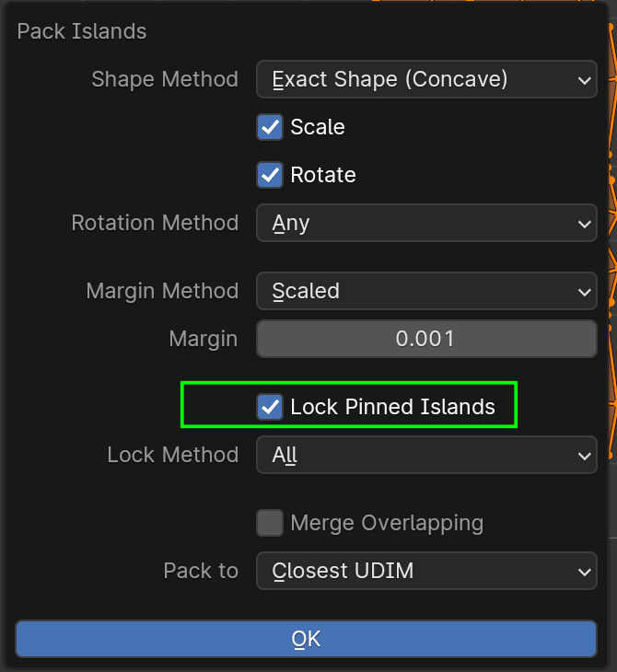This screenshot has height=672, width=617.
Task: Toggle the Rotate checkbox
Action: (270, 175)
